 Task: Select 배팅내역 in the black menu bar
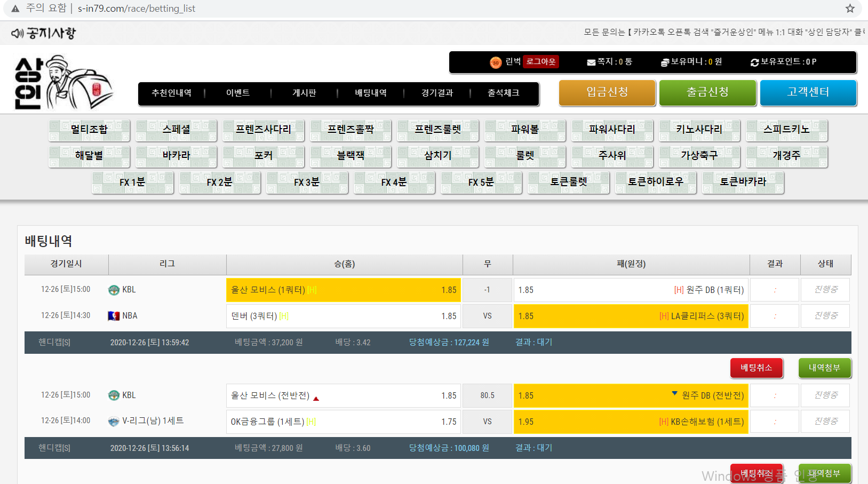(x=371, y=93)
